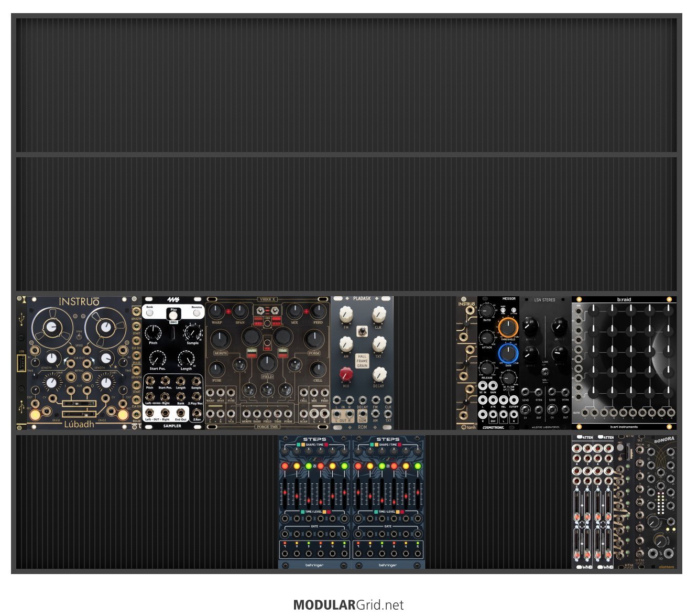
Task: Flip the LINK switch between Lúbadh reels
Action: tap(79, 338)
